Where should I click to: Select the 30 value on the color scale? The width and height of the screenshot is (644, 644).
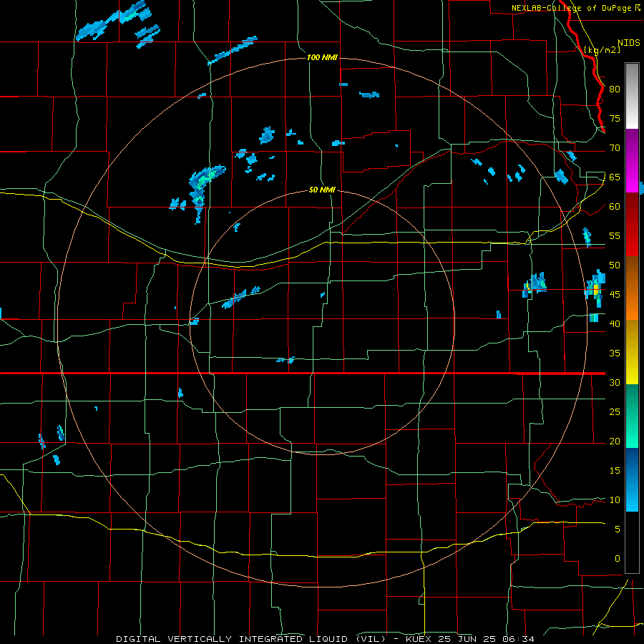[x=615, y=382]
